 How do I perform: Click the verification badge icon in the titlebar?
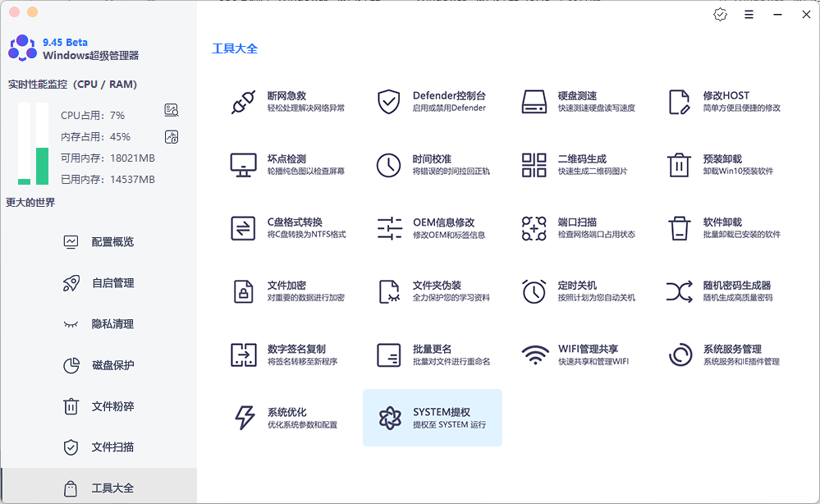tap(720, 14)
